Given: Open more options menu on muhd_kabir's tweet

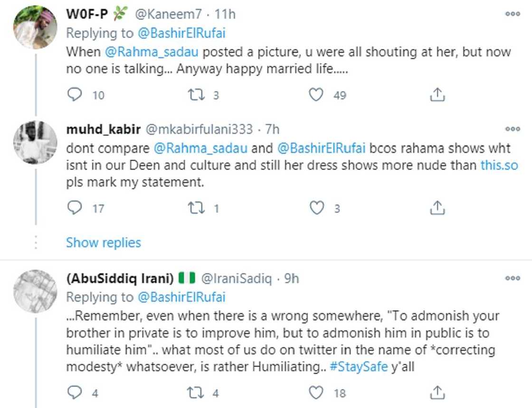Looking at the screenshot, I should pyautogui.click(x=513, y=128).
